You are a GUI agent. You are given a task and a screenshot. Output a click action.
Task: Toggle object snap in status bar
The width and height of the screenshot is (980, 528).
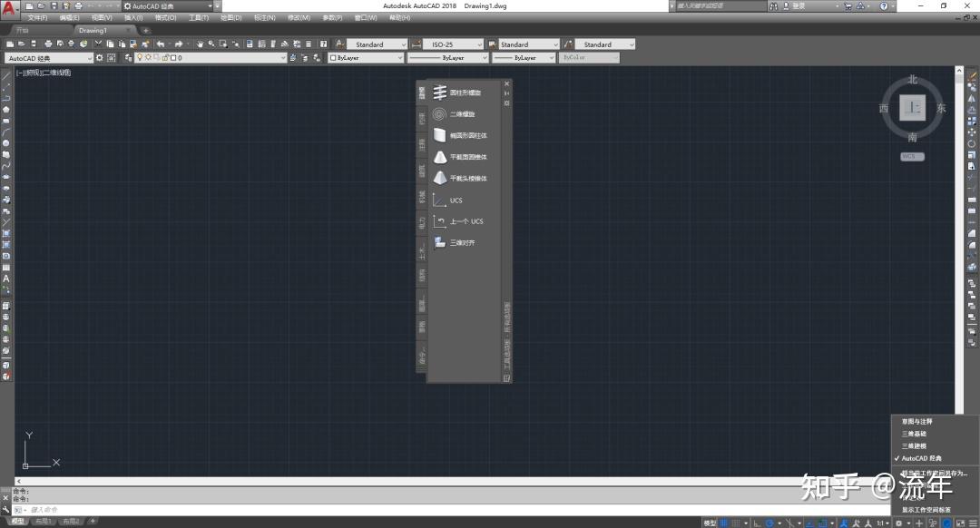coord(822,523)
